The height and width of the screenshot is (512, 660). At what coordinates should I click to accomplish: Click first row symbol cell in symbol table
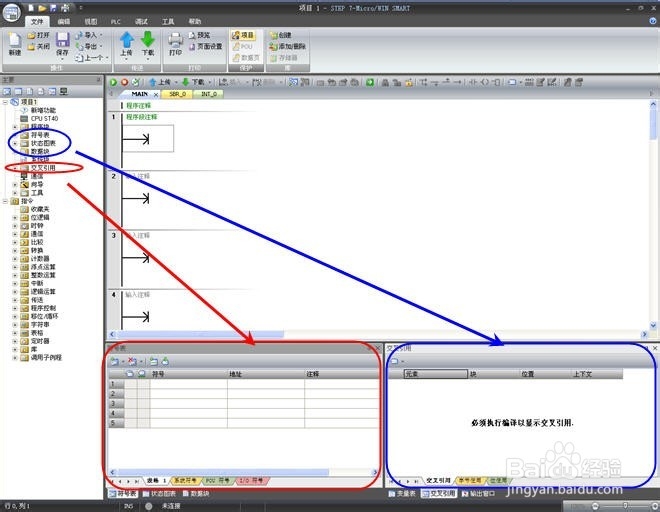coord(188,384)
